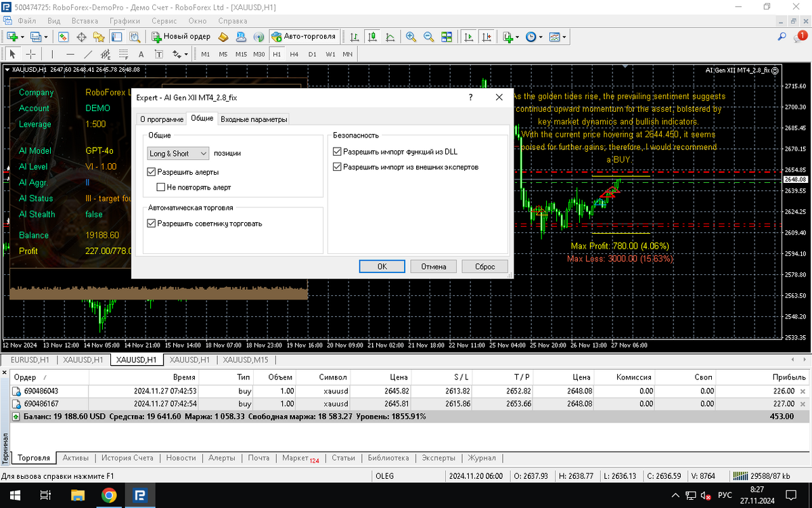
Task: Open the chat notifications icon
Action: (800, 37)
